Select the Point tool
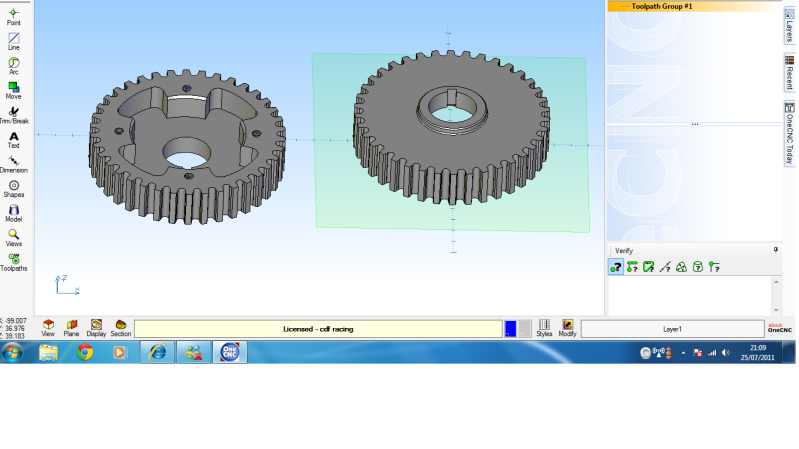This screenshot has height=449, width=799. tap(14, 16)
